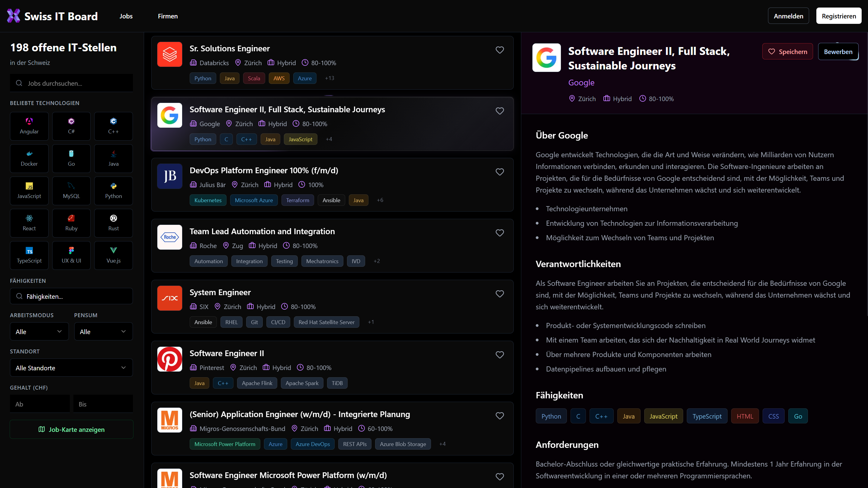Filter by Go technology tile
Screen dimensions: 868x488
(72, 158)
